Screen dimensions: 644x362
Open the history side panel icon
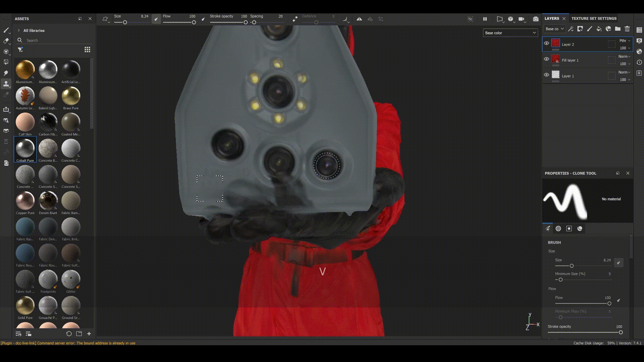click(x=639, y=62)
